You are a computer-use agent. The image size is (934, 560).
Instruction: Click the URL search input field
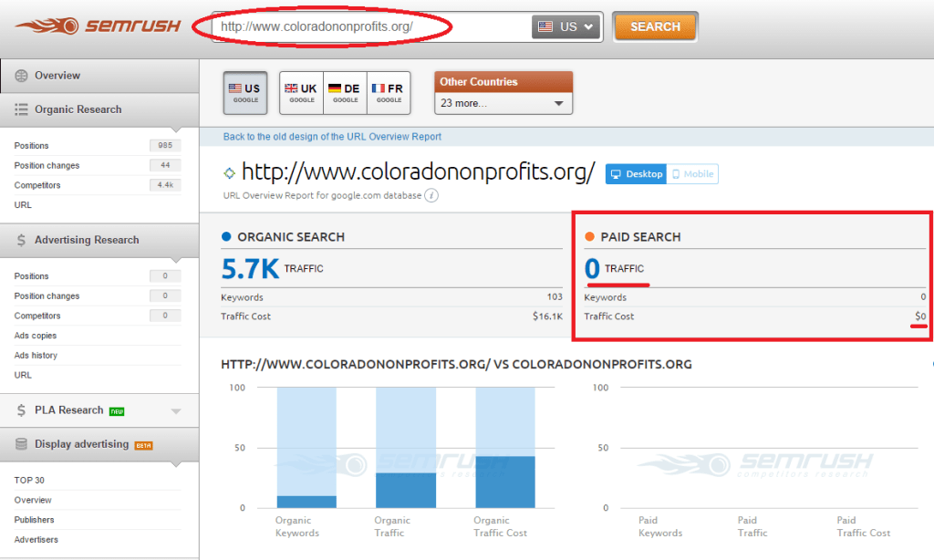click(370, 26)
